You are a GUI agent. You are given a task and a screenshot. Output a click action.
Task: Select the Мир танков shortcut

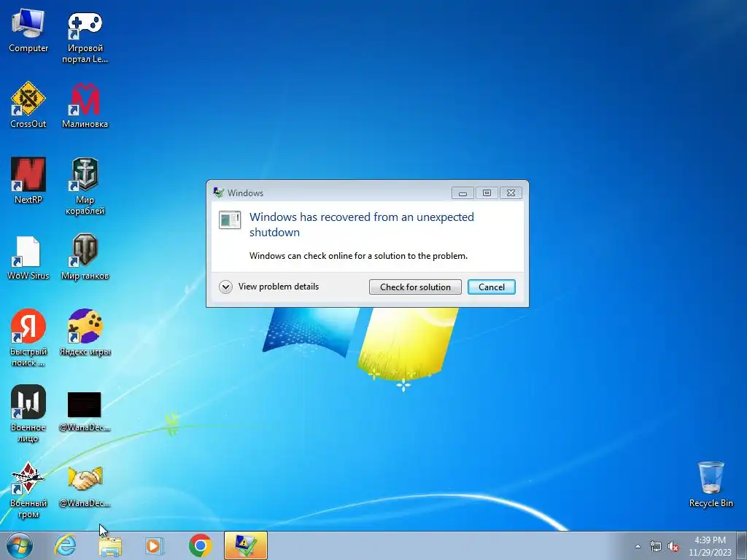tap(85, 257)
